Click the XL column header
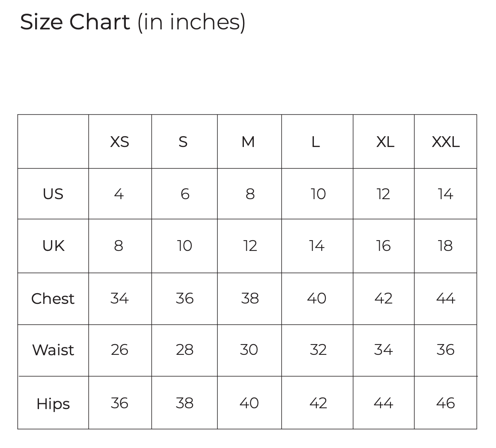 coord(385,142)
